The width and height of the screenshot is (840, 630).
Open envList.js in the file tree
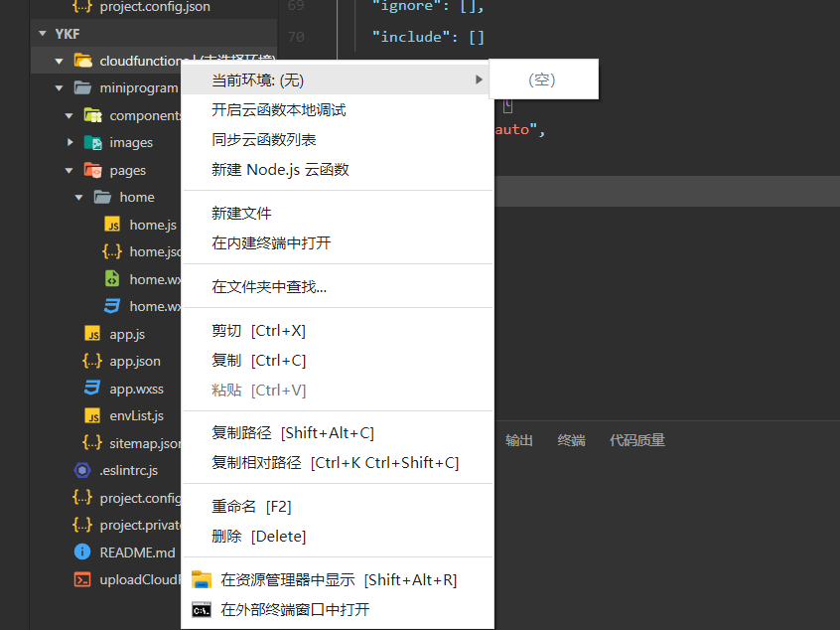click(137, 415)
